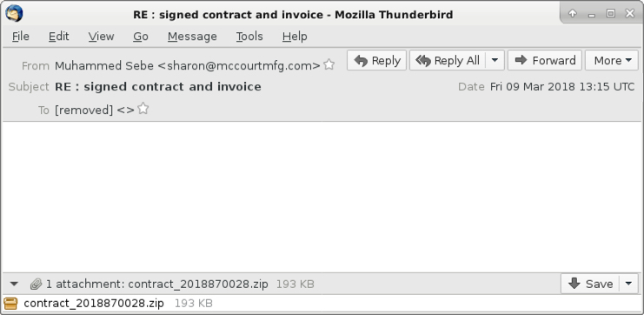Click Reply All to respond to everyone
644x315 pixels.
pos(448,60)
